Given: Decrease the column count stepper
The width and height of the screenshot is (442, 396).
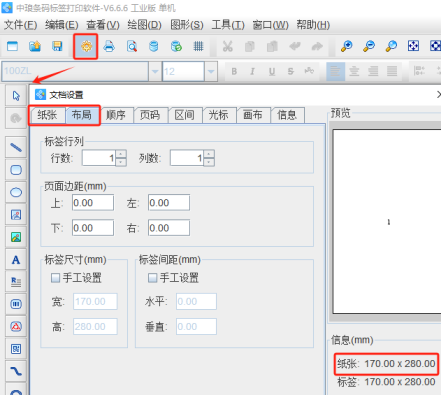Looking at the screenshot, I should (x=209, y=162).
